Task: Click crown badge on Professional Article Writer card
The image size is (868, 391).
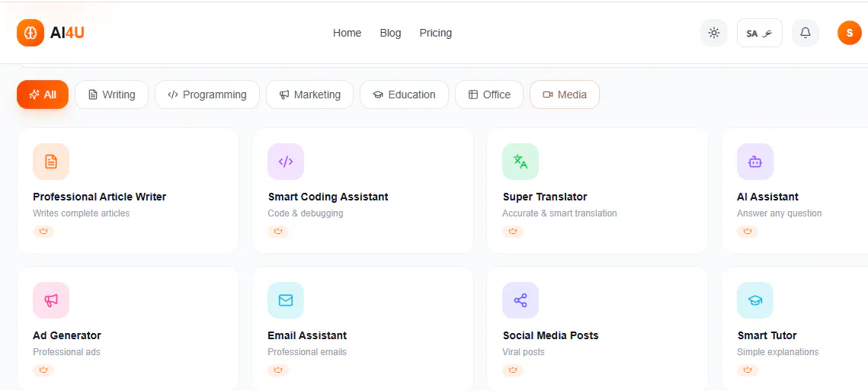Action: coord(43,232)
